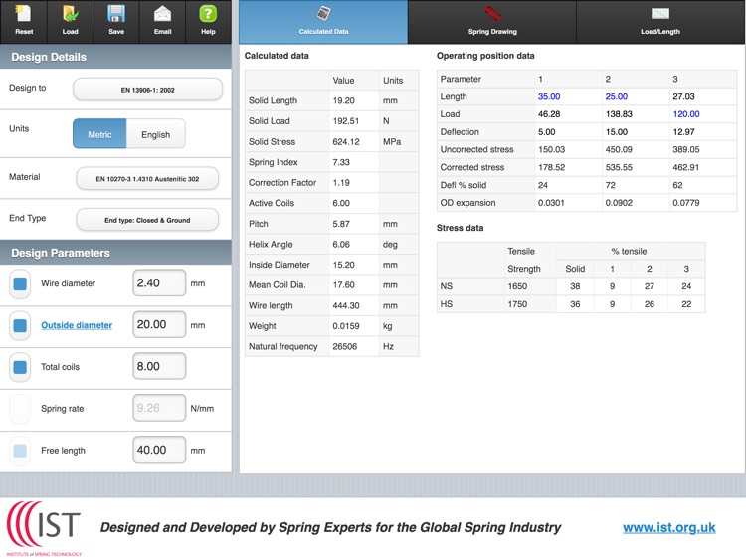Switch units to English
This screenshot has width=746, height=560.
(155, 134)
